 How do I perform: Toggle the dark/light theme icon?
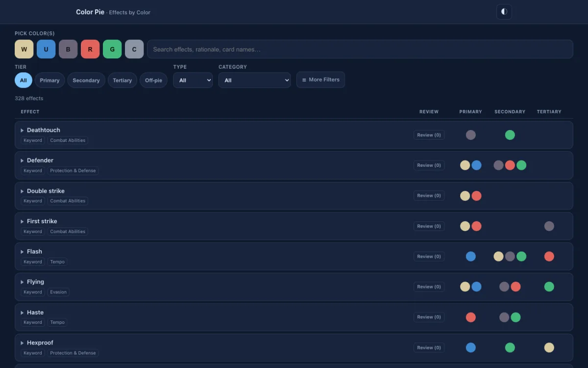(x=504, y=12)
